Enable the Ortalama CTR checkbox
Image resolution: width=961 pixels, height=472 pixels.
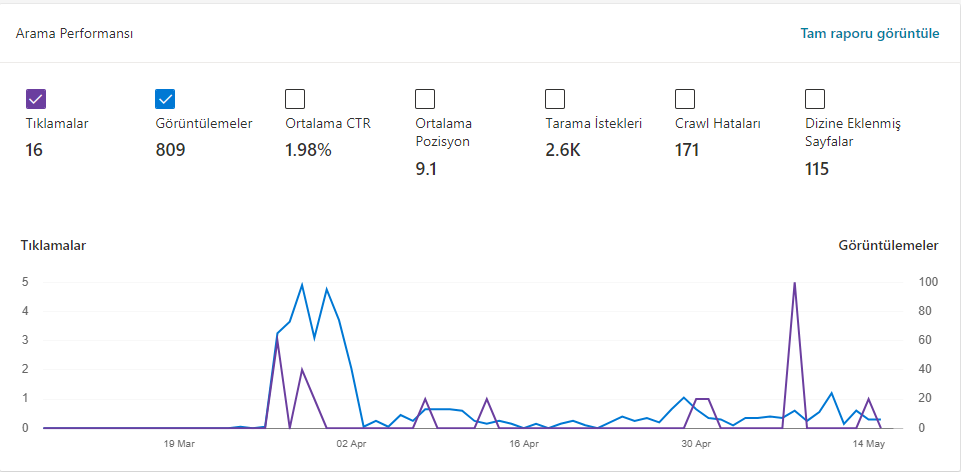click(295, 99)
